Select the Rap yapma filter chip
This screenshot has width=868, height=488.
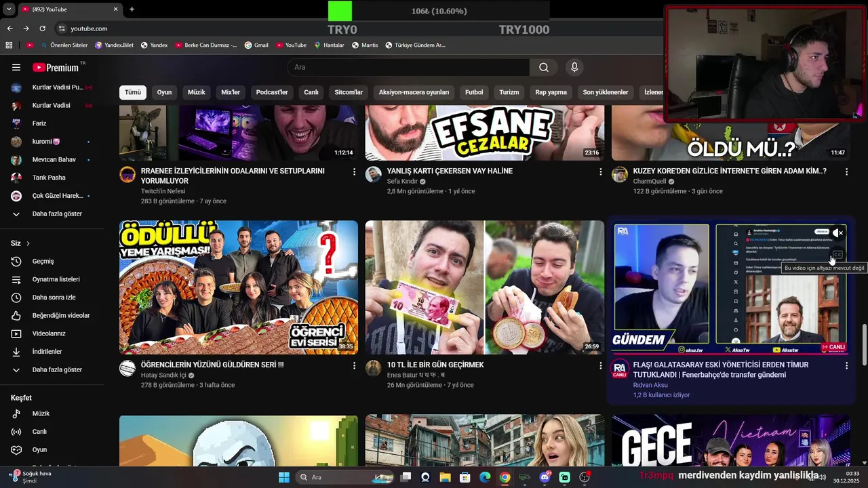coord(551,92)
